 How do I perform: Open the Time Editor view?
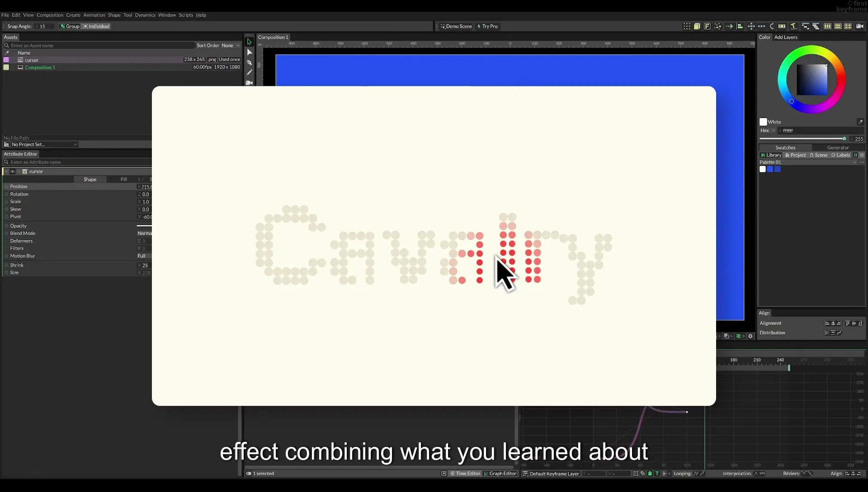click(x=465, y=473)
